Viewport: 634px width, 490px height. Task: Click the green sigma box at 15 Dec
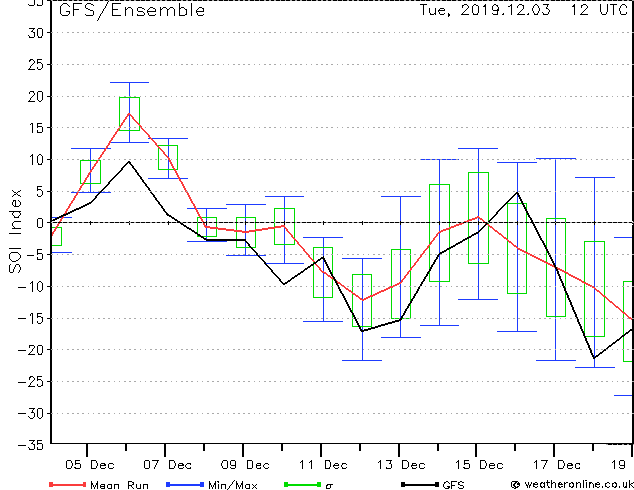(x=478, y=218)
